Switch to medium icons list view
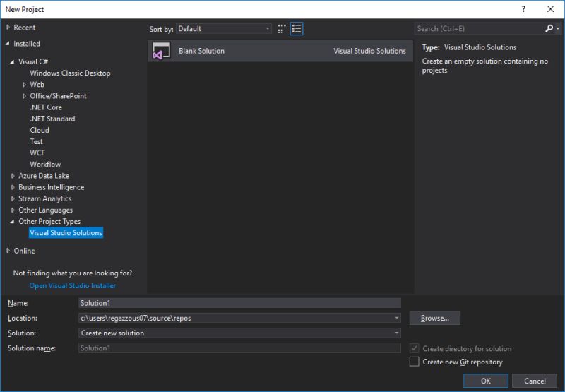 297,29
